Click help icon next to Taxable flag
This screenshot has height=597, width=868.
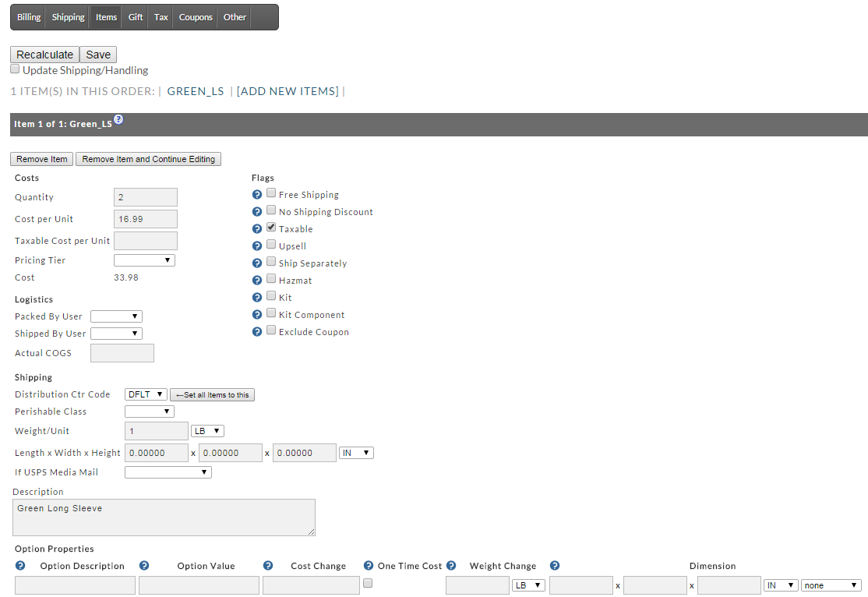click(257, 228)
